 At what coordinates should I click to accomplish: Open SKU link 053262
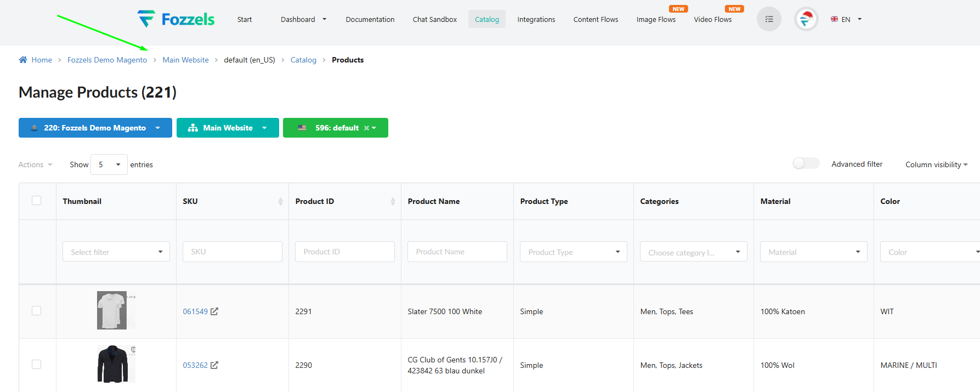click(x=195, y=365)
